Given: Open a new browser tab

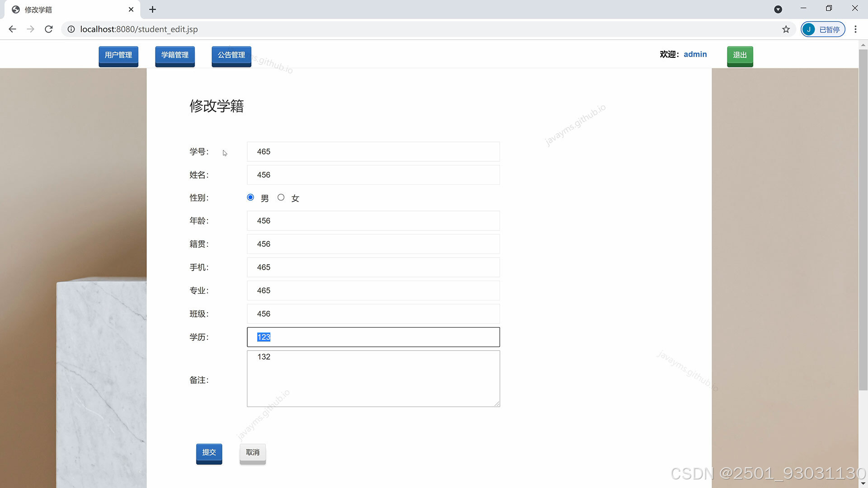Looking at the screenshot, I should [x=152, y=9].
